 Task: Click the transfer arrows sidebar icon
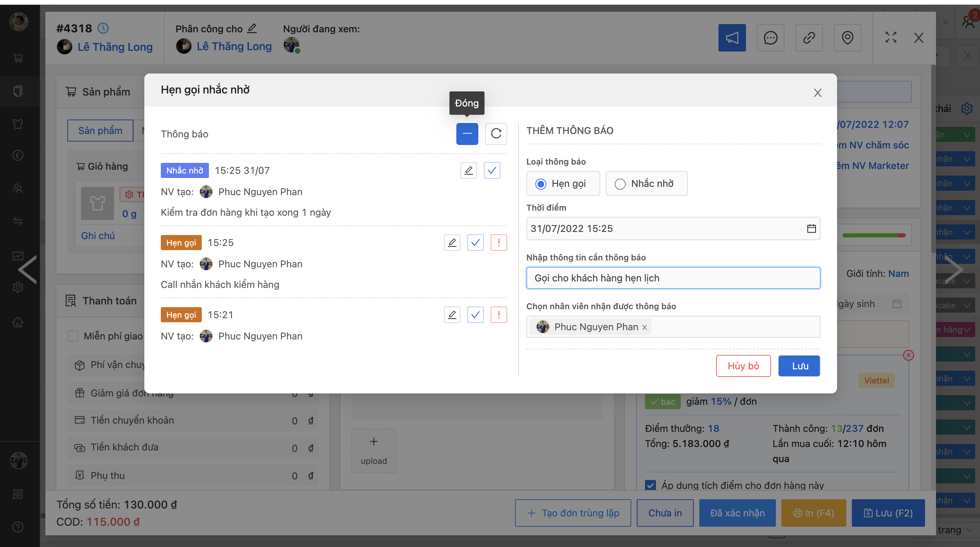click(x=18, y=221)
